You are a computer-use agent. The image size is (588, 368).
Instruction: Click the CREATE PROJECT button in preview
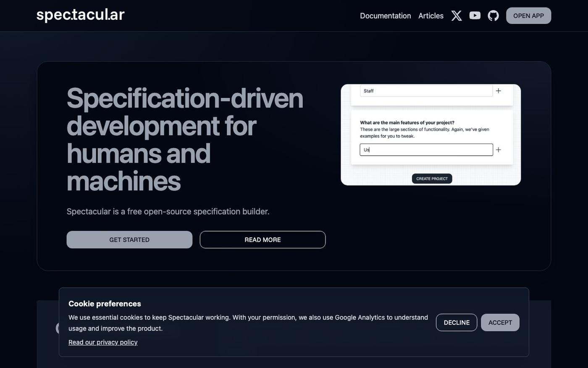pyautogui.click(x=432, y=179)
